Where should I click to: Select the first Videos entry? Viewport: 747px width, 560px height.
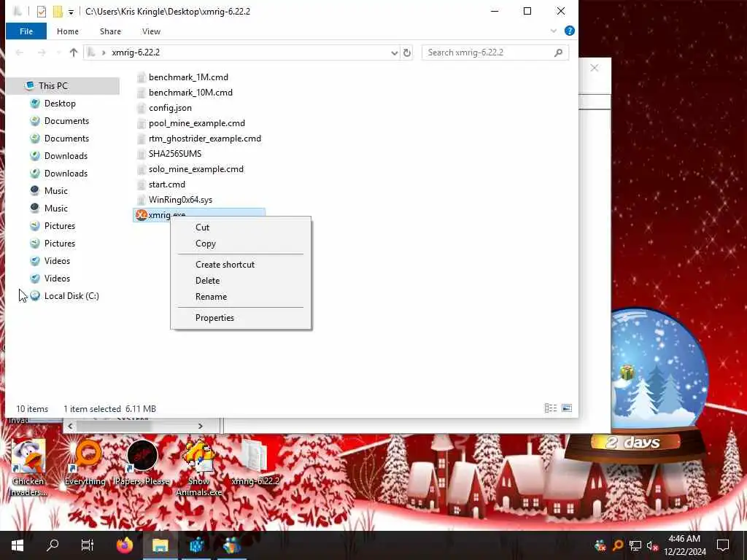click(57, 261)
